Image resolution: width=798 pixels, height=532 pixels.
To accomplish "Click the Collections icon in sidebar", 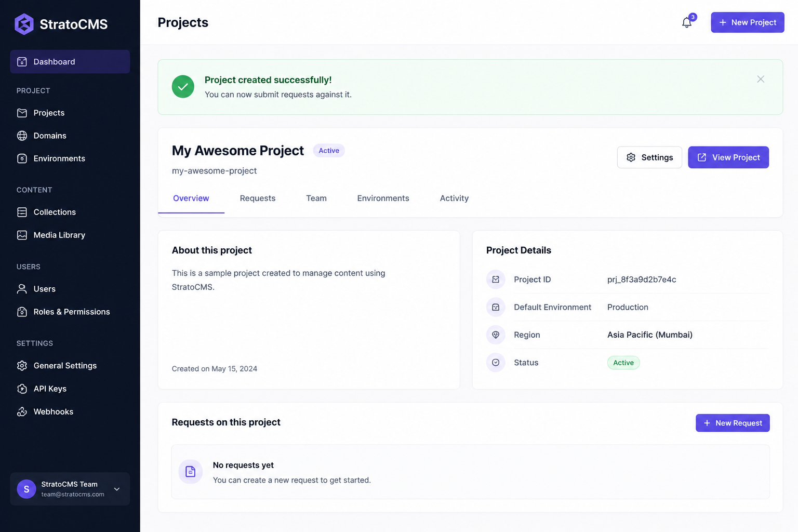I will point(22,212).
